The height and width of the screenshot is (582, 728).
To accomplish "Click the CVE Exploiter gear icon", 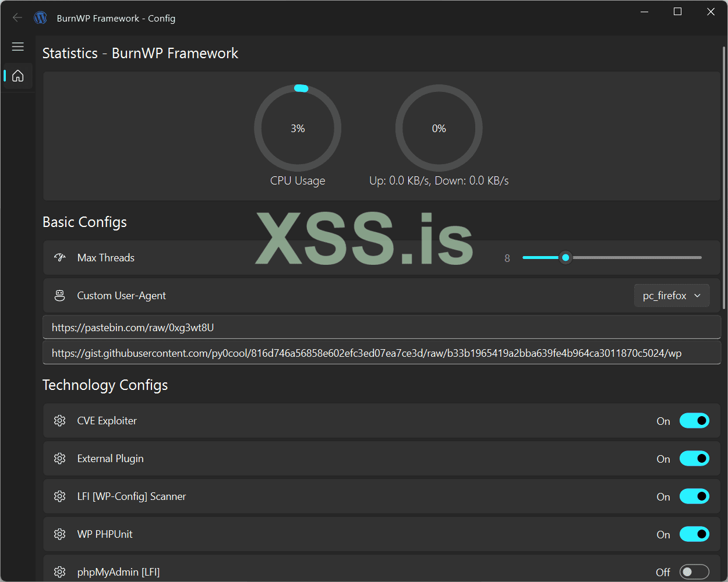I will pyautogui.click(x=59, y=421).
